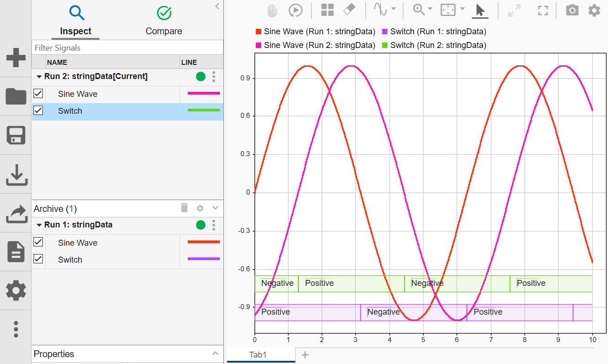Click the plus New session icon
608x364 pixels.
tap(16, 58)
